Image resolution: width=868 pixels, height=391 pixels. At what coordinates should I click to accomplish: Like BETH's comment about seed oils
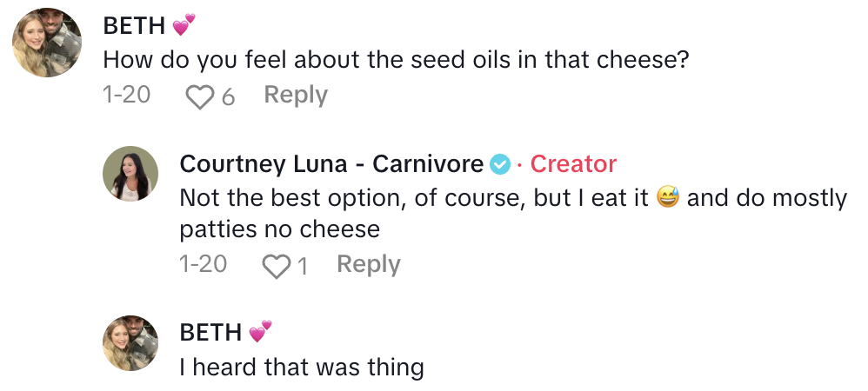(200, 96)
